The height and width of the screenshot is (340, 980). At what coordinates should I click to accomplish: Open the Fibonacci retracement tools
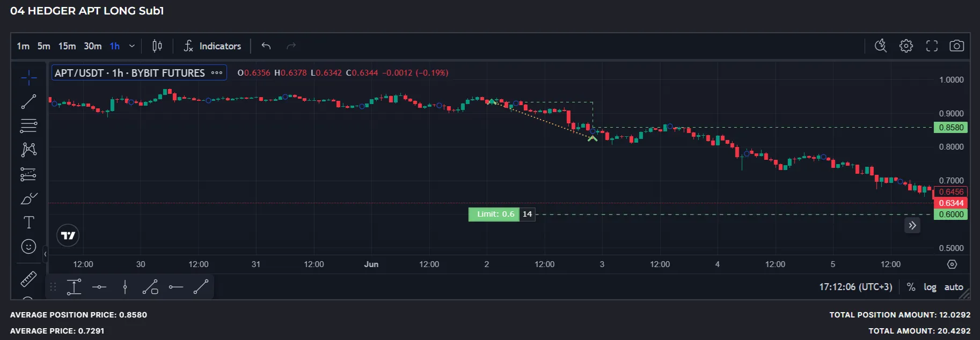point(29,125)
